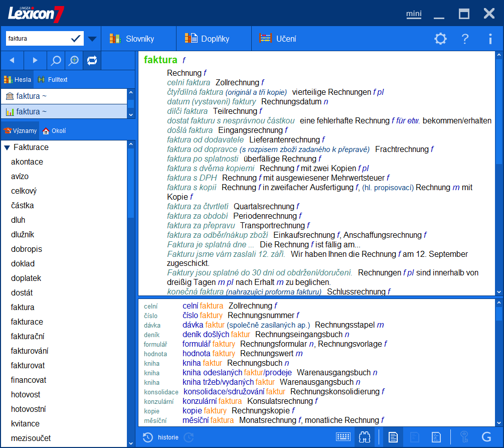504x448 pixels.
Task: Select fakturační in the list
Action: (28, 337)
